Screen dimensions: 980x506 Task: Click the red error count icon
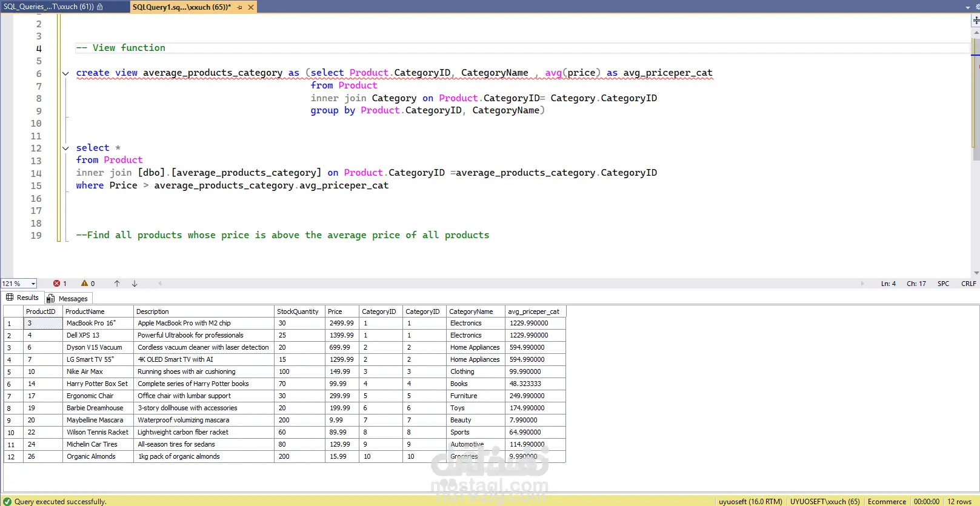pos(56,284)
